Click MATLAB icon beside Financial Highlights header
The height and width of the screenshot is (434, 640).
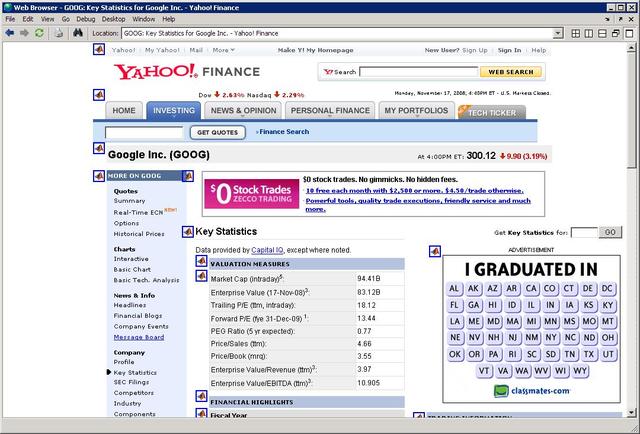tap(201, 396)
